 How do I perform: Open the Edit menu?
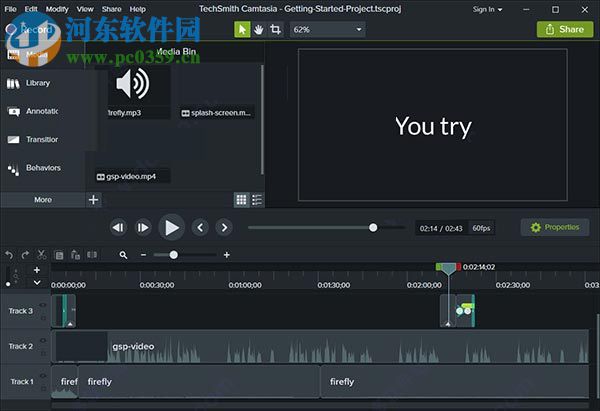(31, 9)
